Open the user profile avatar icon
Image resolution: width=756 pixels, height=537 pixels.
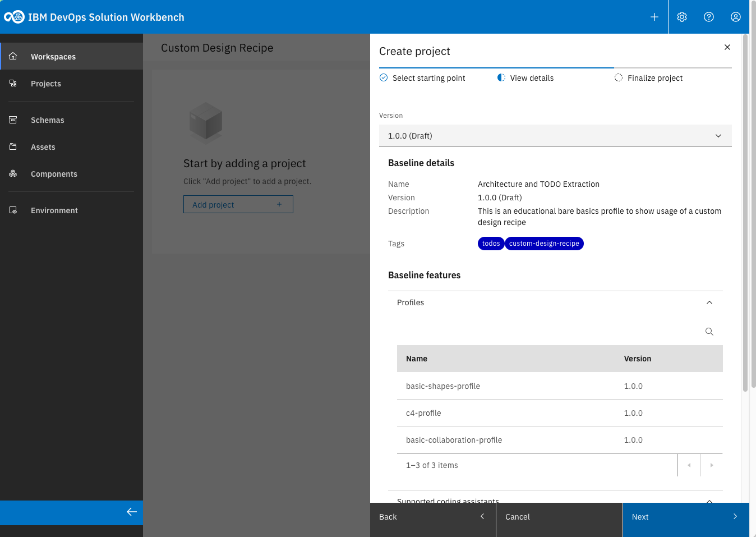point(736,17)
